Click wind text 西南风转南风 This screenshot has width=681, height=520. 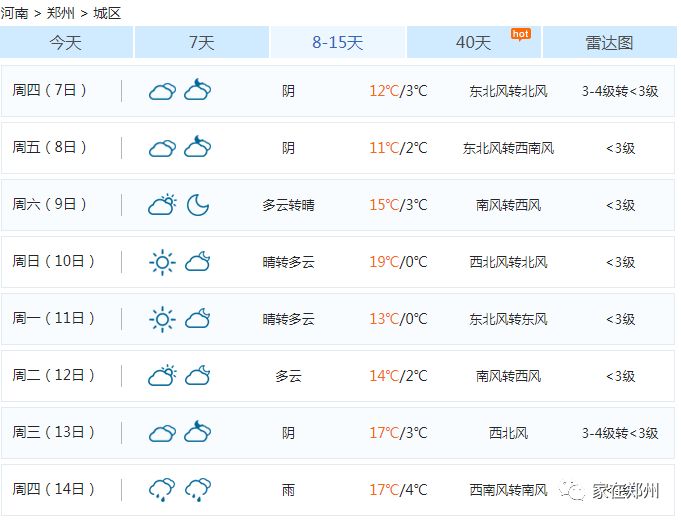(x=508, y=490)
